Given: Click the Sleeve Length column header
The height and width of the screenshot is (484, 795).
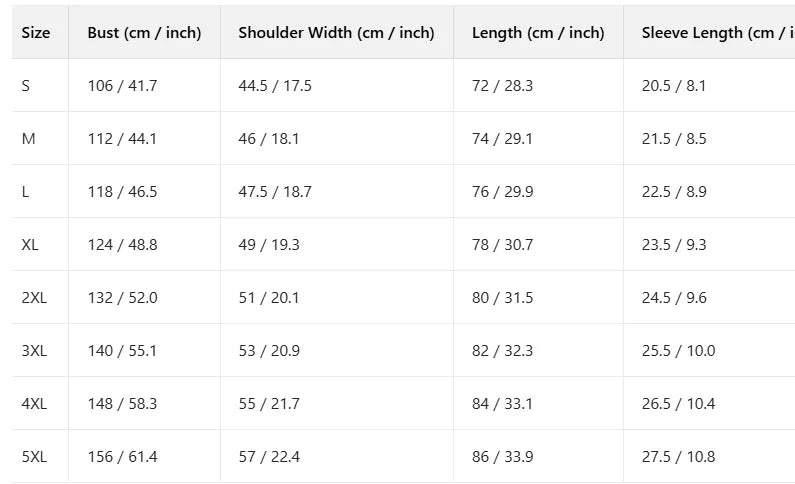Looking at the screenshot, I should pyautogui.click(x=716, y=33).
